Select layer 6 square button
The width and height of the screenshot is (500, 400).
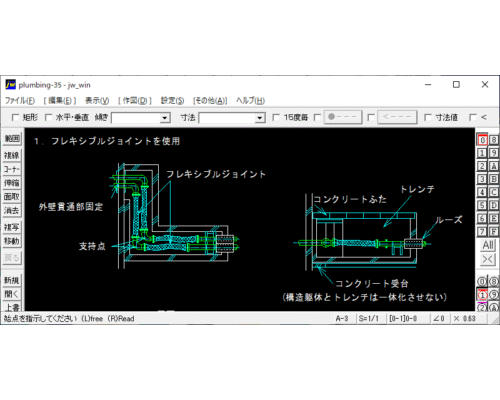(x=482, y=218)
